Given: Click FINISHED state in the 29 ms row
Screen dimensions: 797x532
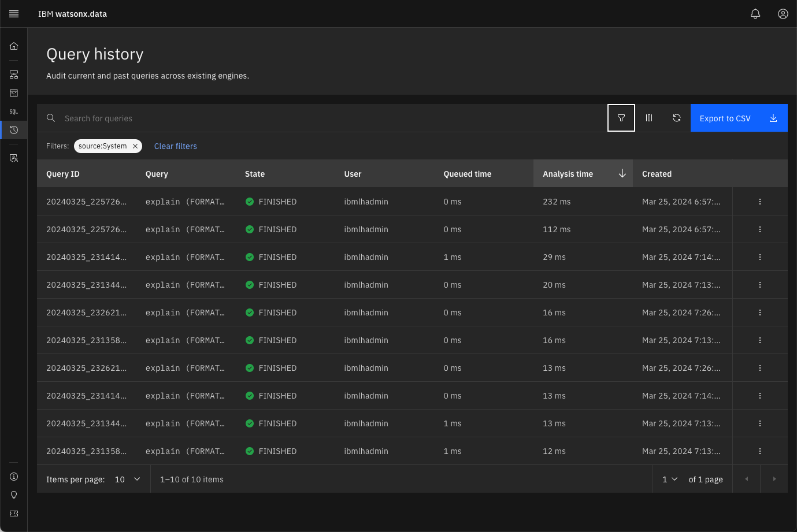Looking at the screenshot, I should coord(277,257).
